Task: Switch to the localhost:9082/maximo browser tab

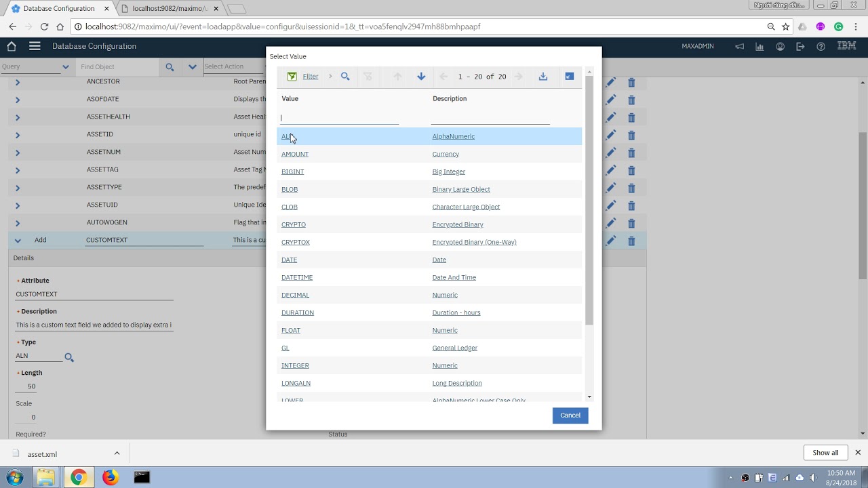Action: [x=170, y=8]
